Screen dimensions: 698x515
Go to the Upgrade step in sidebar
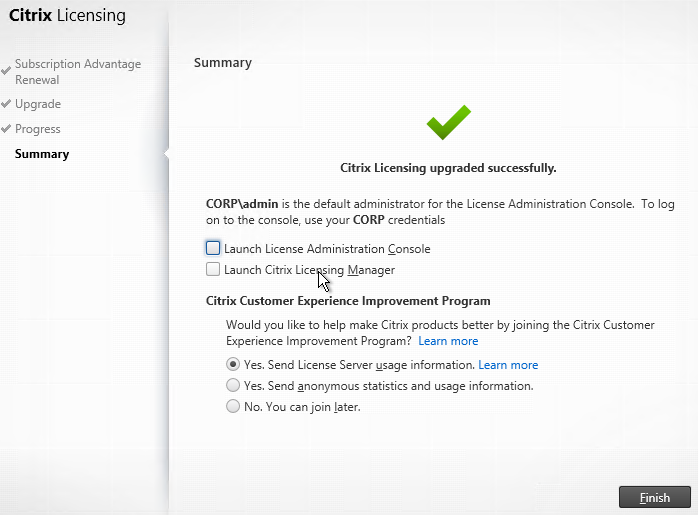coord(38,104)
